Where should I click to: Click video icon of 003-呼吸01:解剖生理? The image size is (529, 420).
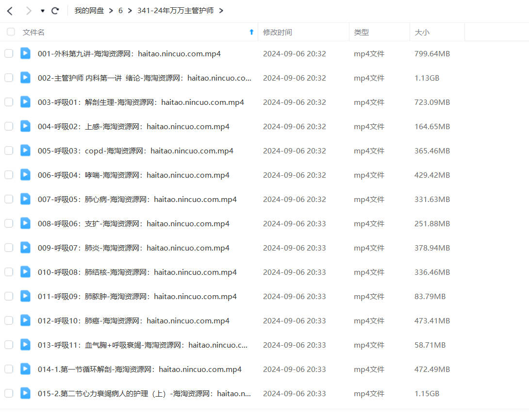tap(25, 102)
